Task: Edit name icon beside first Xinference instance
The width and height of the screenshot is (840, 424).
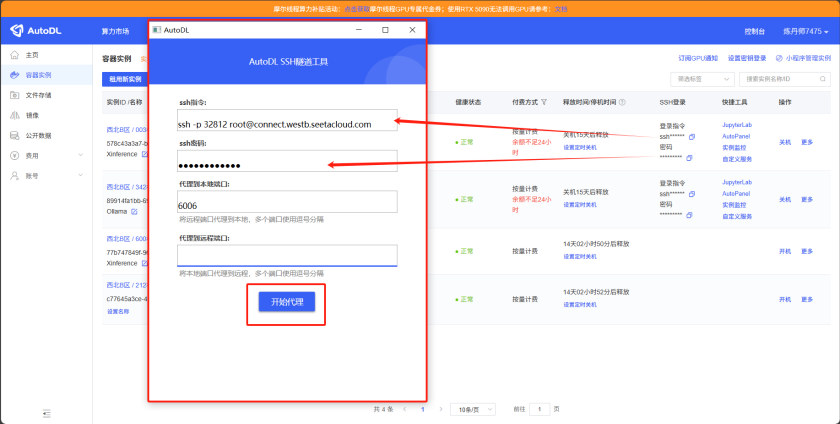Action: [144, 154]
